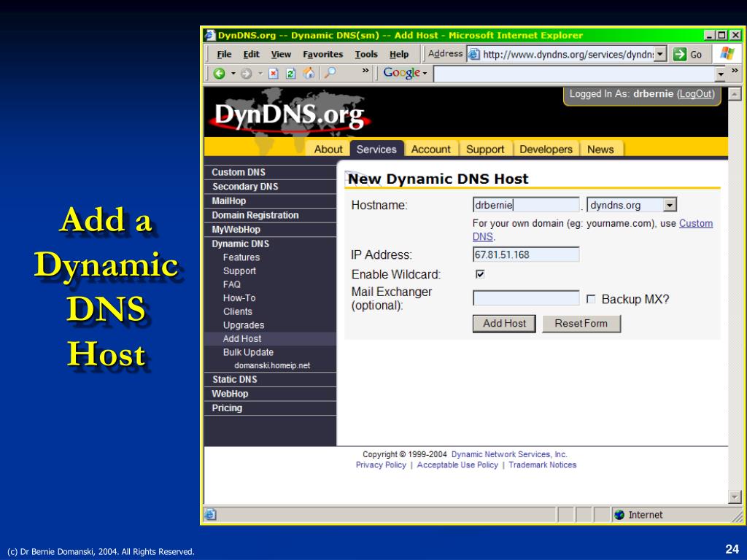Click the page icon in the status bar
This screenshot has width=747, height=560.
pyautogui.click(x=210, y=514)
